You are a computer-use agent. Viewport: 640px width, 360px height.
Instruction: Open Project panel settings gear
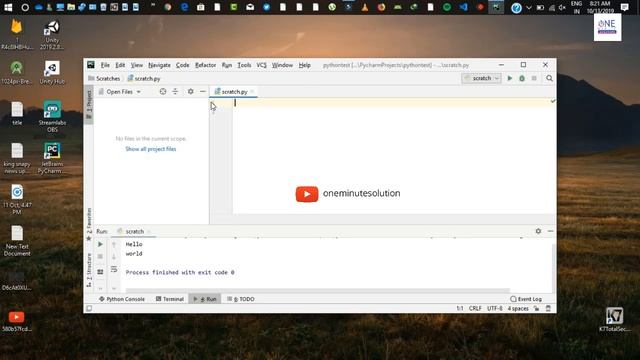point(191,91)
